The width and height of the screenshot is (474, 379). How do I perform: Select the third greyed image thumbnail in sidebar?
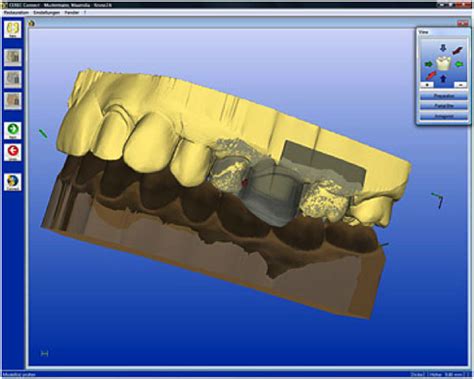coord(13,101)
